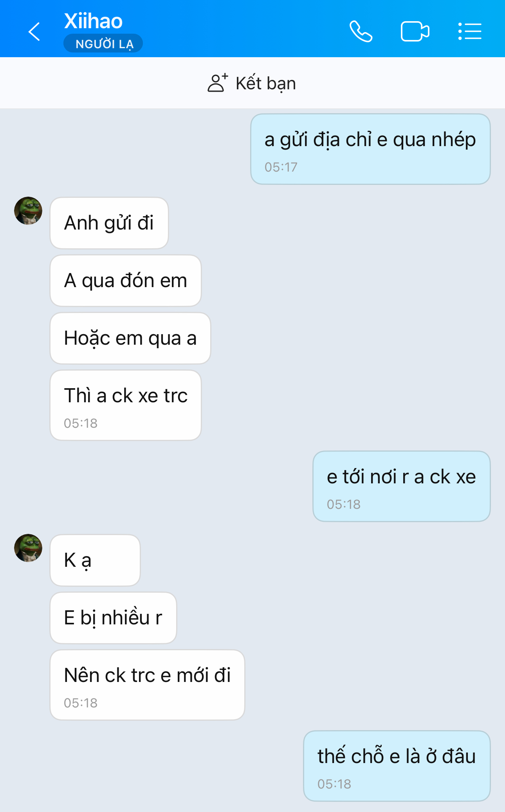Open the chat options list menu
505x812 pixels.
click(x=470, y=31)
